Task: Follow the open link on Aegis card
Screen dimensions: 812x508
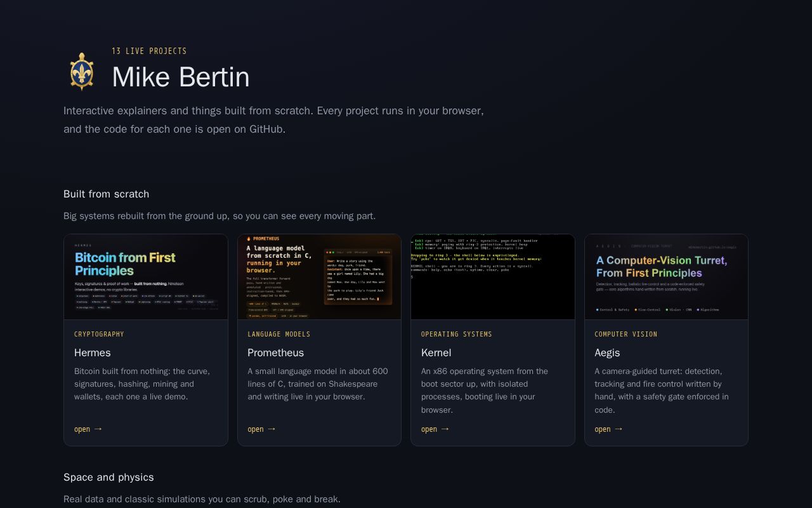Action: click(608, 429)
